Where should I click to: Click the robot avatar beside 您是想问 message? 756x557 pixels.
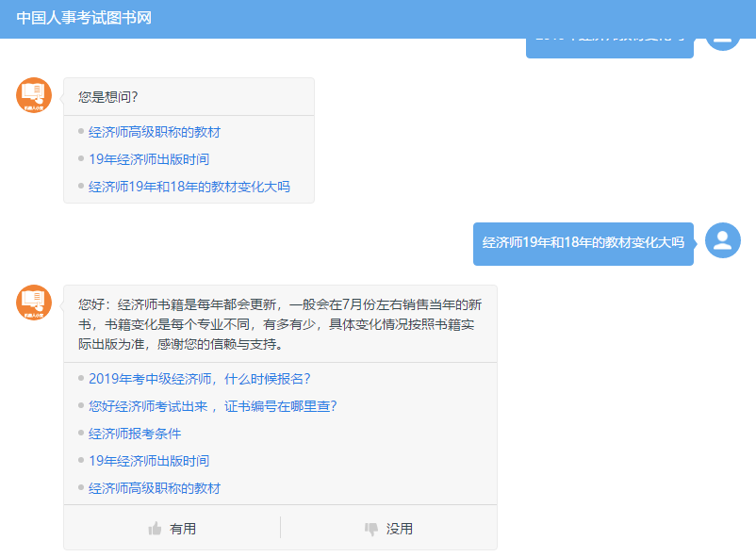click(34, 94)
